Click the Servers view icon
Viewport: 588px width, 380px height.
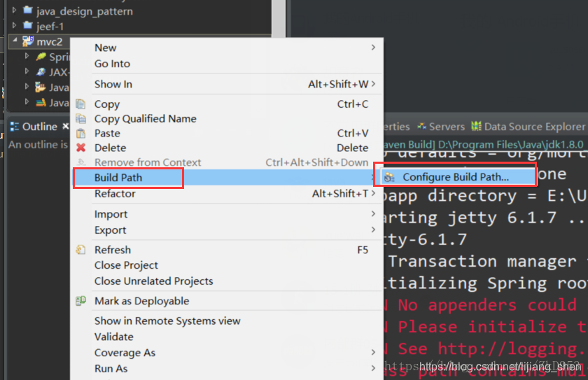click(422, 127)
